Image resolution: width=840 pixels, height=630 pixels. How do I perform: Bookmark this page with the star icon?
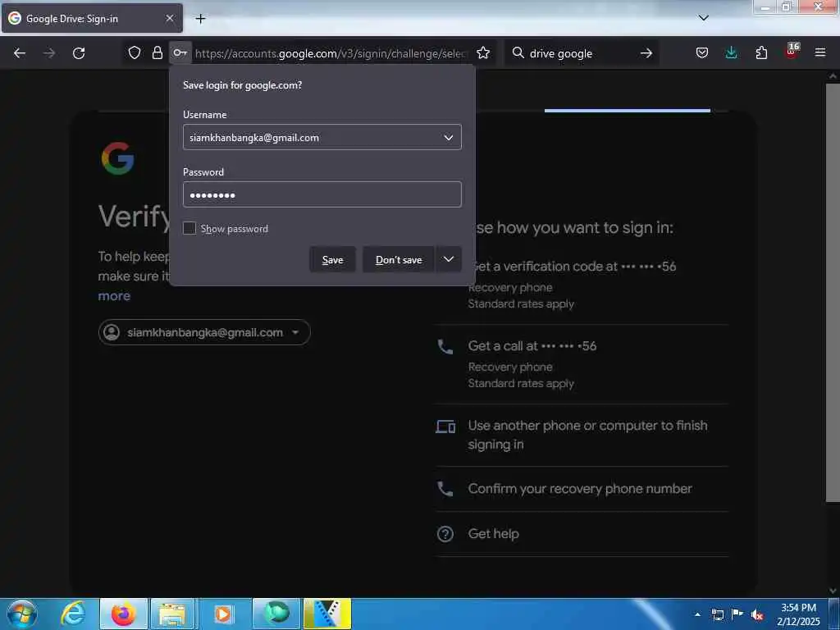coord(483,52)
